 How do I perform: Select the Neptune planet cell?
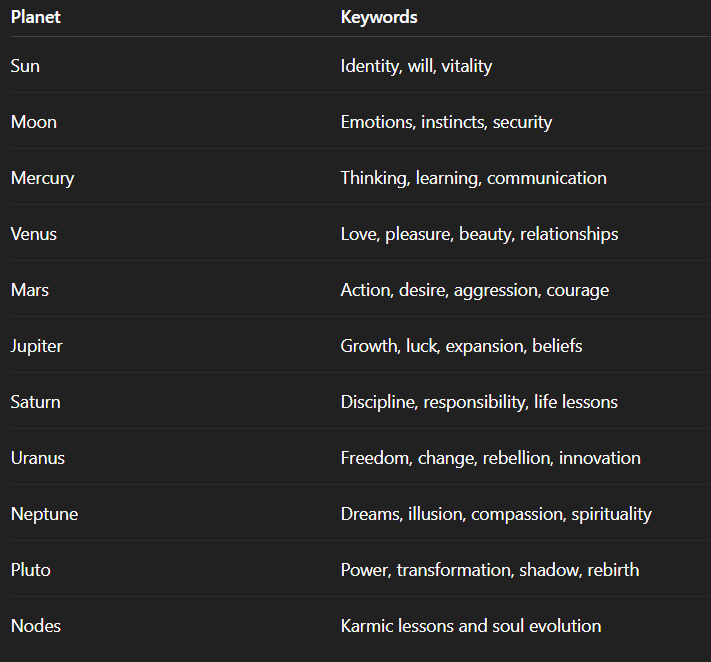click(44, 514)
